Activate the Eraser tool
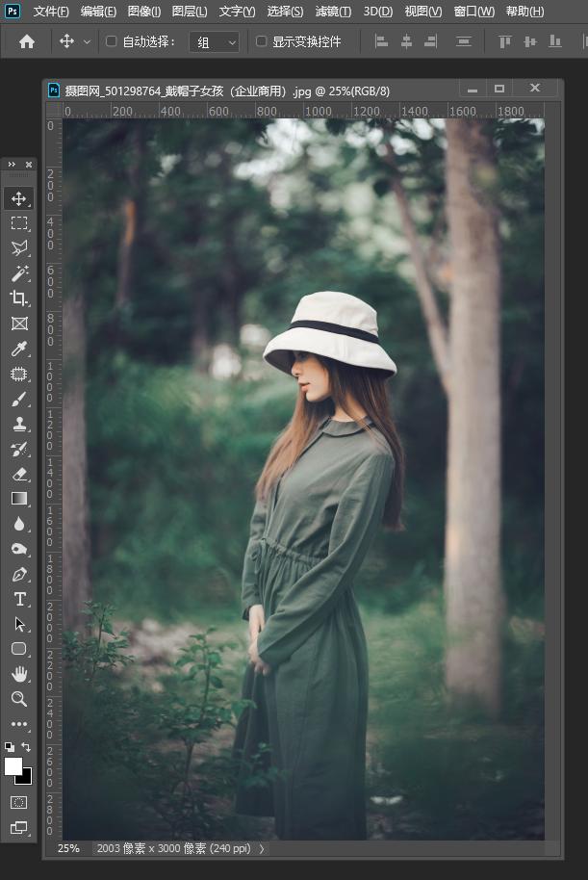Viewport: 588px width, 880px height. [19, 474]
